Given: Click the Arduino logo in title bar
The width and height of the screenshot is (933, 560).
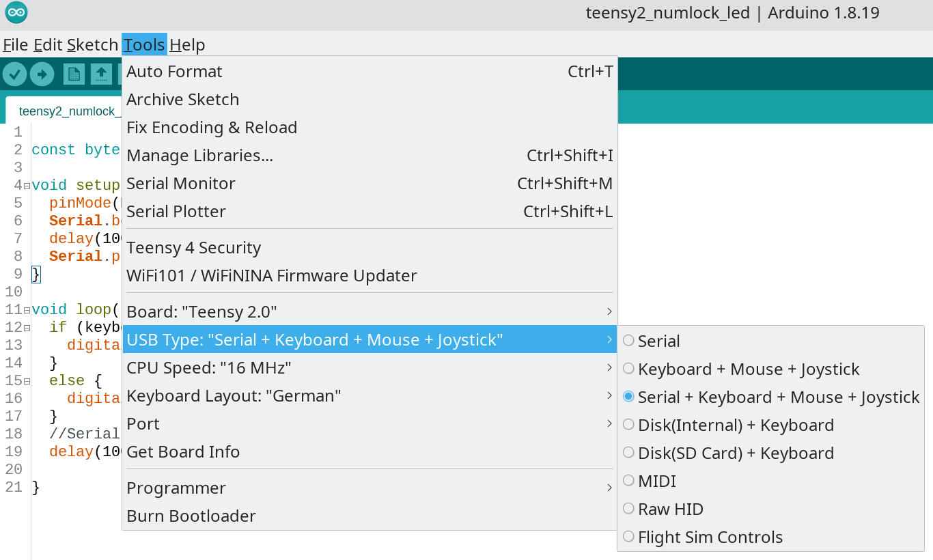Looking at the screenshot, I should tap(16, 12).
